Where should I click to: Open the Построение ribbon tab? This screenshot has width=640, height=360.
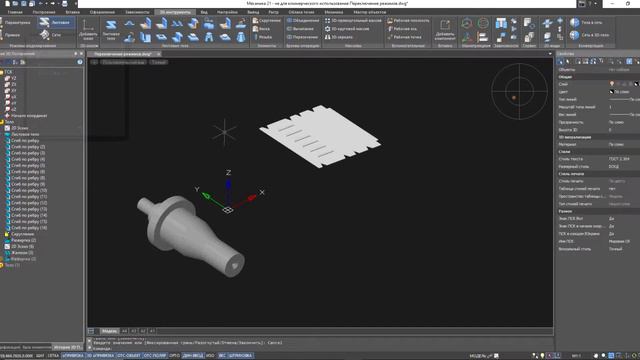pyautogui.click(x=44, y=12)
